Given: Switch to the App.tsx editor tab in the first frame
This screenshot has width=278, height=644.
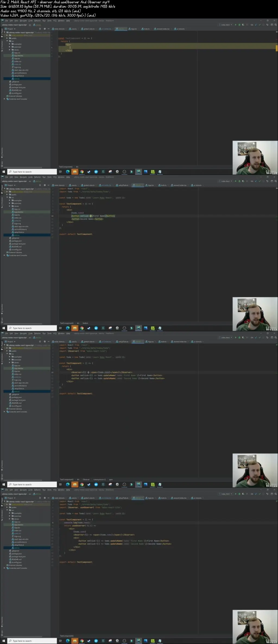Looking at the screenshot, I should click(x=133, y=29).
